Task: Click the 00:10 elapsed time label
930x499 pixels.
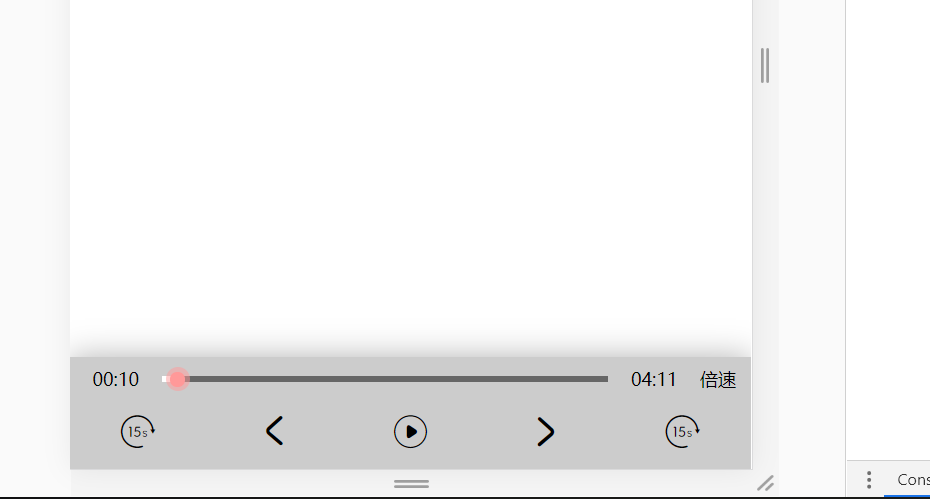Action: click(x=116, y=380)
